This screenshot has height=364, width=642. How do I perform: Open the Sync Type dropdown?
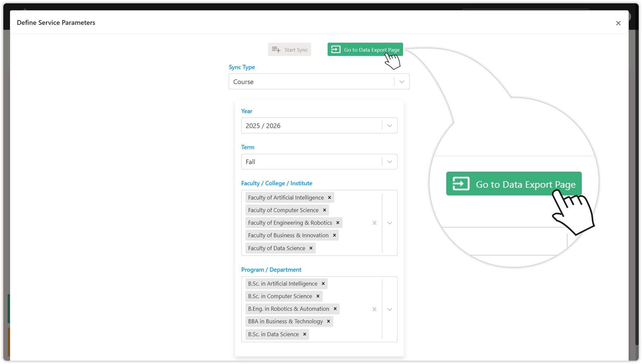(402, 82)
